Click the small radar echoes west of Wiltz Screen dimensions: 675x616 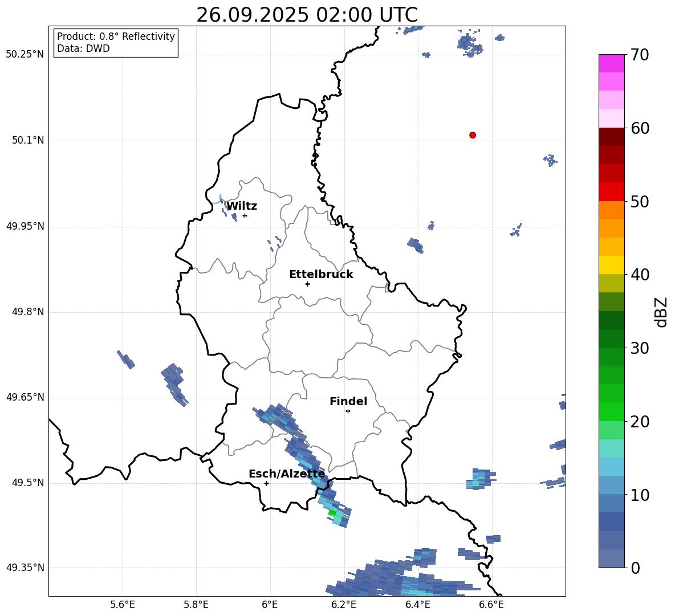pos(227,208)
